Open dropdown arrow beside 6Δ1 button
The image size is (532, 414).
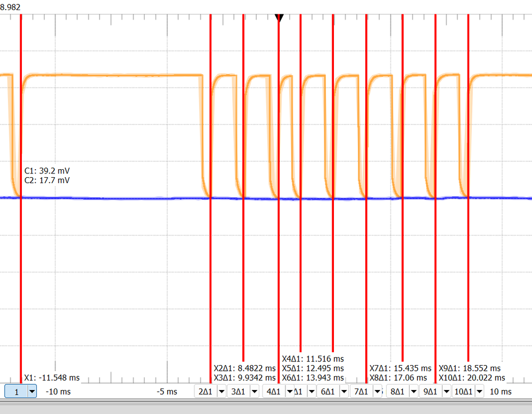coord(344,392)
